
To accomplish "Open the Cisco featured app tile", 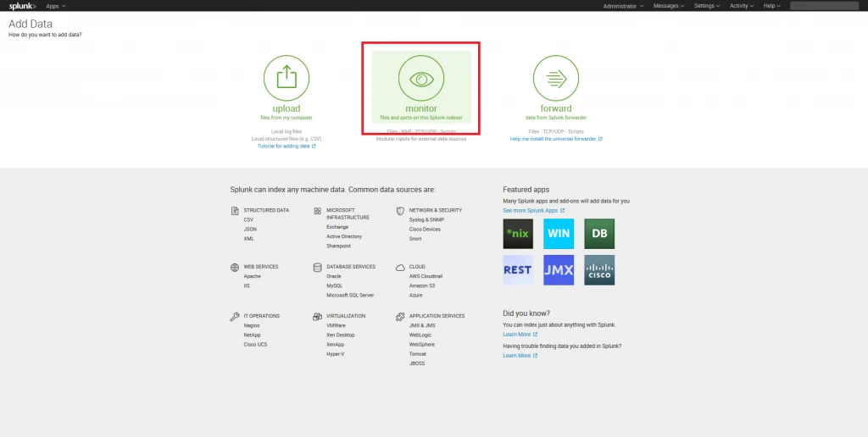I will (x=599, y=270).
